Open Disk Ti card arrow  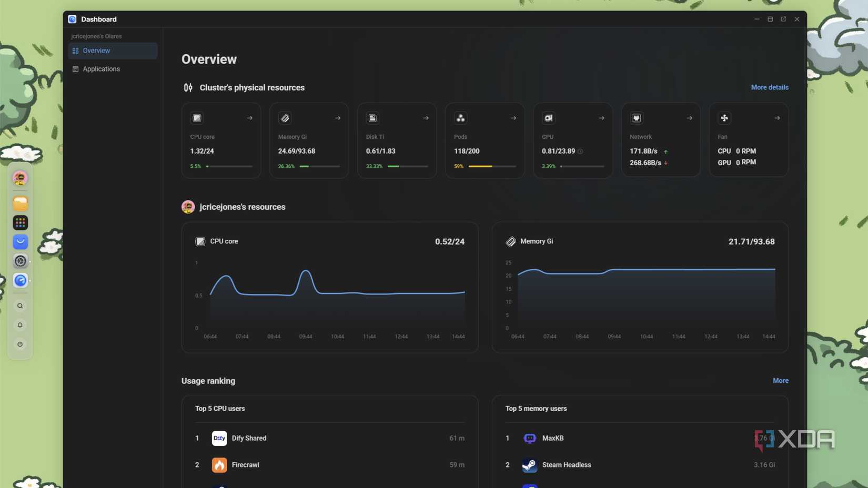[x=426, y=118]
